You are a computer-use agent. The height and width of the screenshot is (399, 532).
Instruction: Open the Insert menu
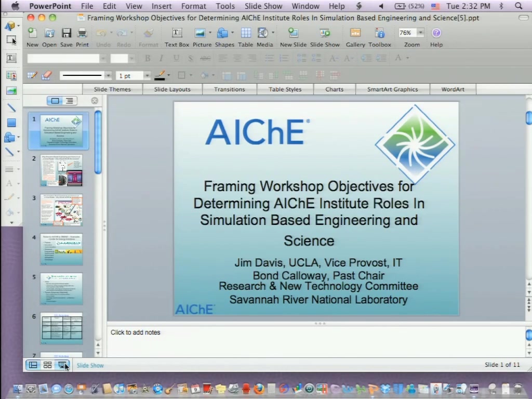click(x=162, y=6)
